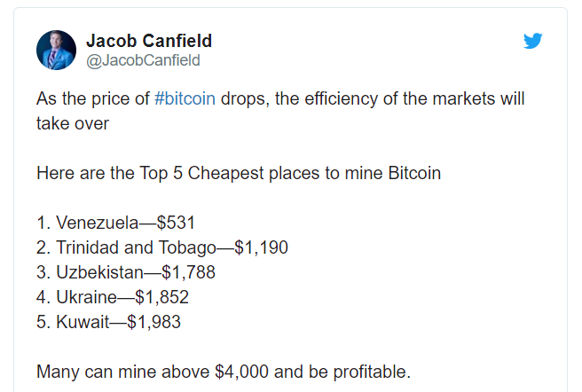Click the 'take over' text line
This screenshot has width=582, height=392.
click(72, 123)
